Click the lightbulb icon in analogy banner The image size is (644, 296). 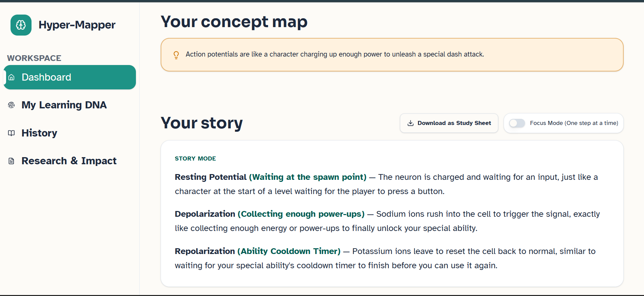point(176,55)
